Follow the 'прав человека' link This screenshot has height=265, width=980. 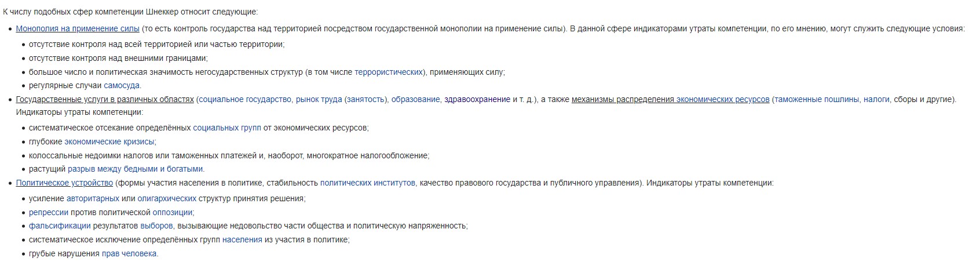[x=129, y=253]
